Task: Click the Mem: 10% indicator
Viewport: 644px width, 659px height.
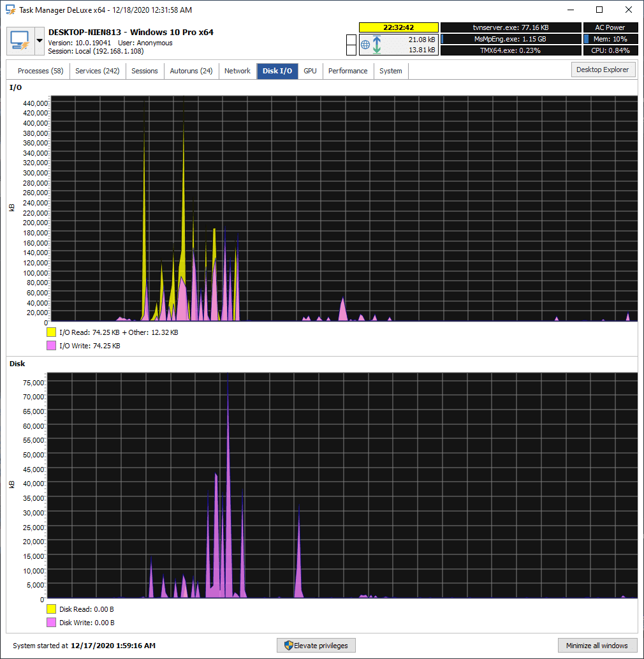Action: (610, 39)
